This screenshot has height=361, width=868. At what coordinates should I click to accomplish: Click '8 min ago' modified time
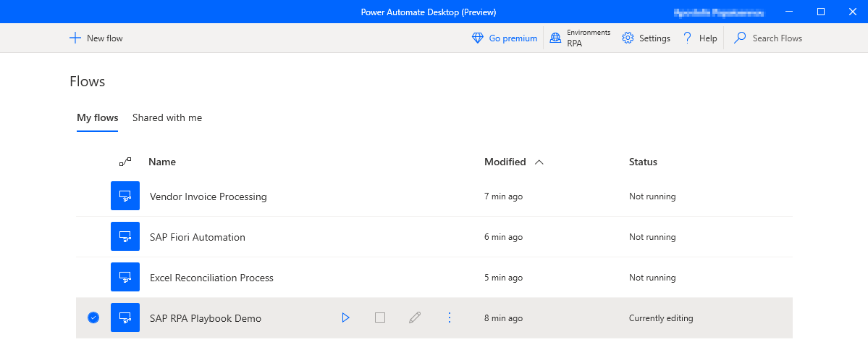(503, 318)
